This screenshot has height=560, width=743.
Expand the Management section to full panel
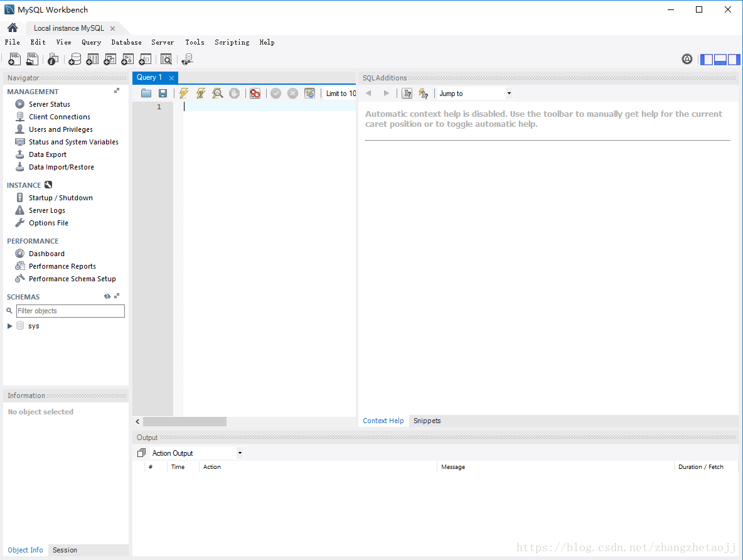pyautogui.click(x=117, y=90)
